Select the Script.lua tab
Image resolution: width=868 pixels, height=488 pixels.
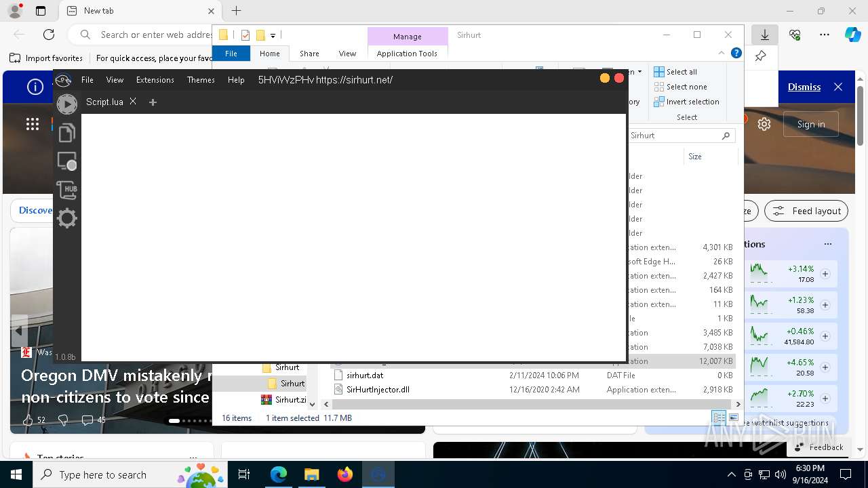(104, 102)
